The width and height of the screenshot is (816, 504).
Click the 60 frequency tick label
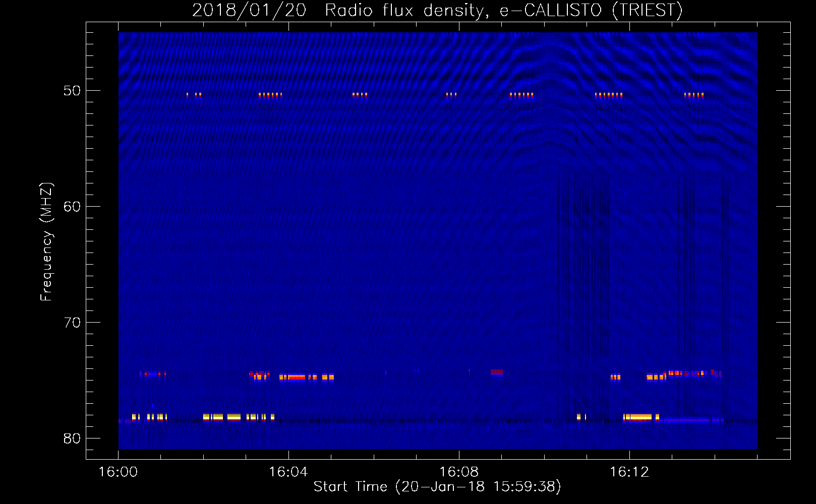pyautogui.click(x=72, y=207)
